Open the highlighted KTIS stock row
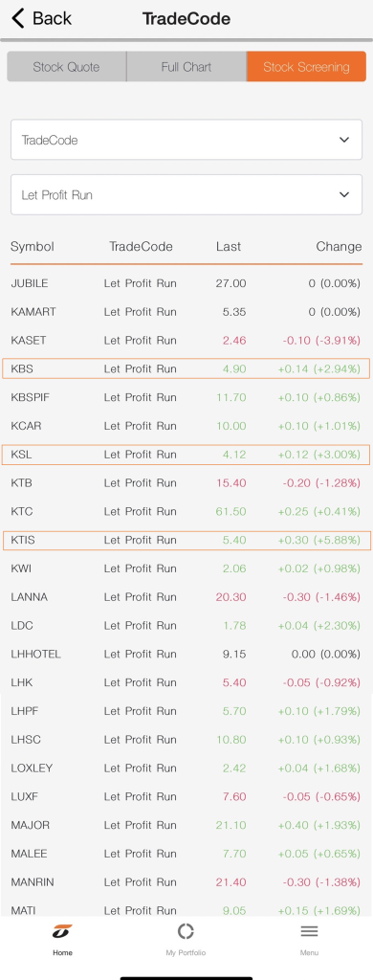The height and width of the screenshot is (980, 373). 186,540
